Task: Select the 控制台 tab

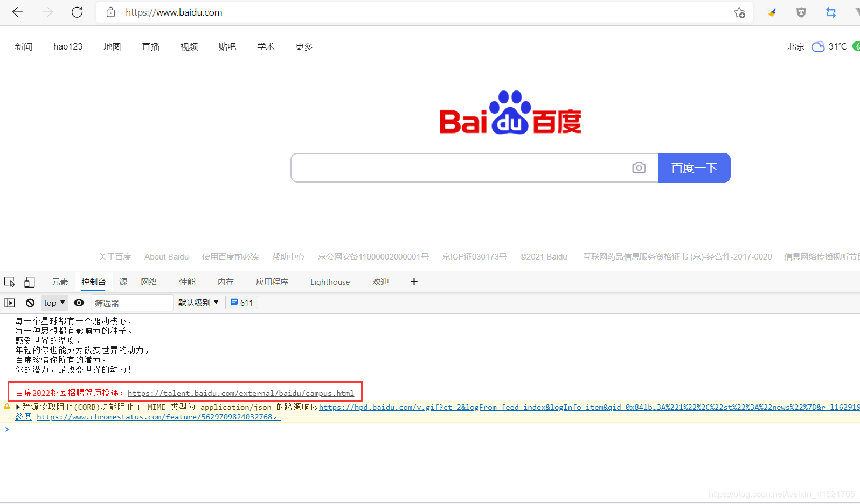Action: tap(94, 282)
